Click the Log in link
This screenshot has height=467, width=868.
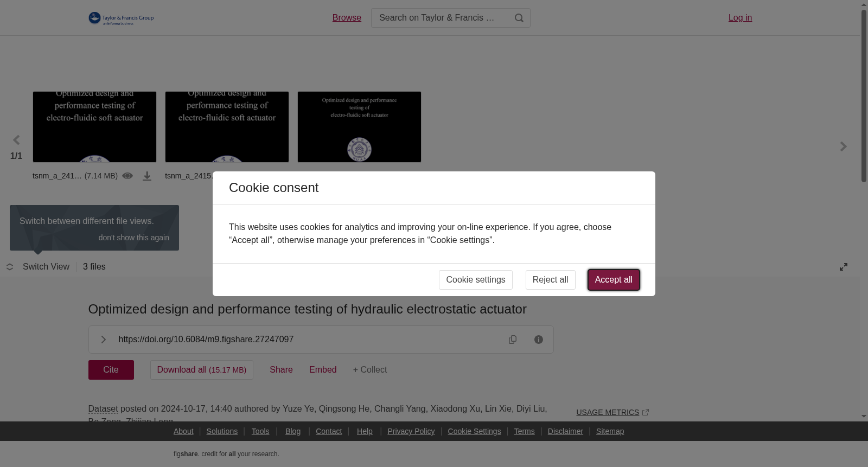click(740, 18)
